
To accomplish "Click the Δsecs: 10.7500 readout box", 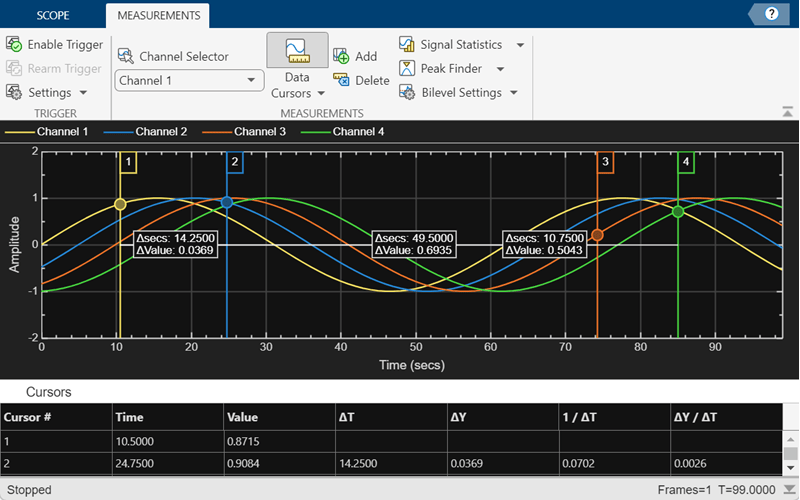I will coord(544,244).
